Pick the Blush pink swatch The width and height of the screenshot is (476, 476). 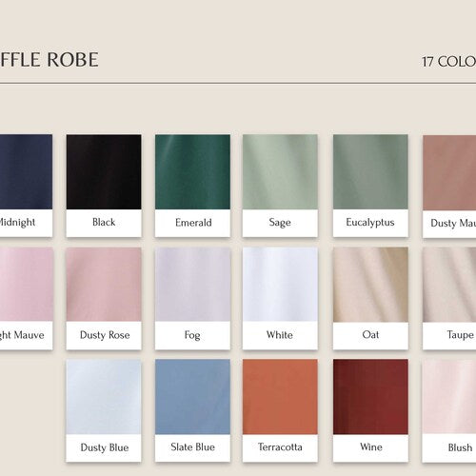click(x=449, y=410)
